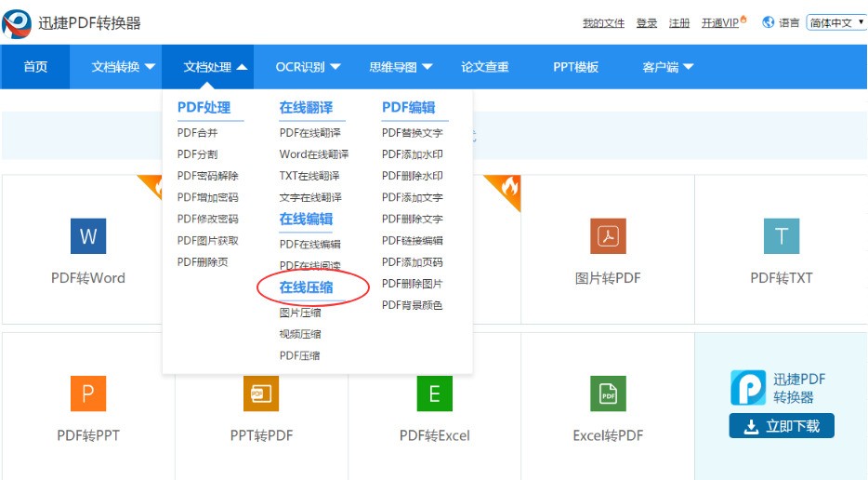Select PDF修改密码 menu entry

(207, 219)
